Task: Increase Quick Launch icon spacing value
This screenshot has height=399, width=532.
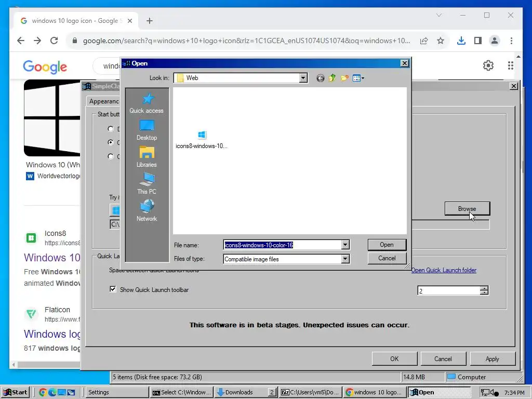Action: click(x=484, y=288)
